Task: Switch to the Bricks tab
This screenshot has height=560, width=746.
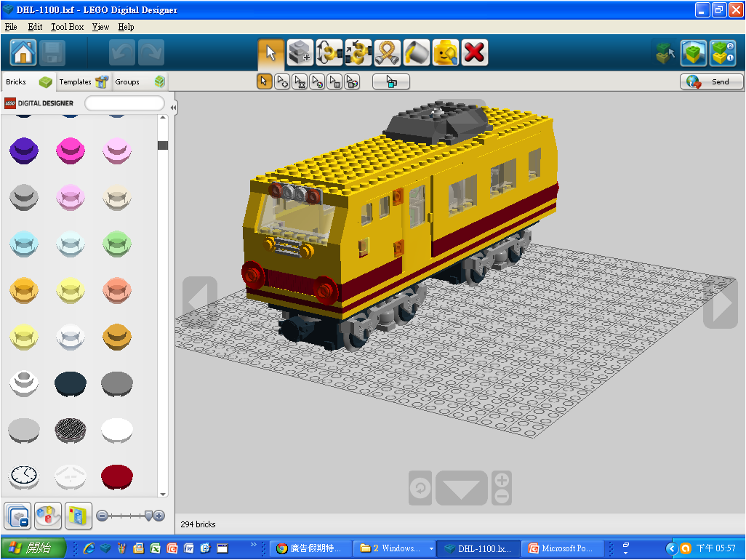Action: point(28,82)
